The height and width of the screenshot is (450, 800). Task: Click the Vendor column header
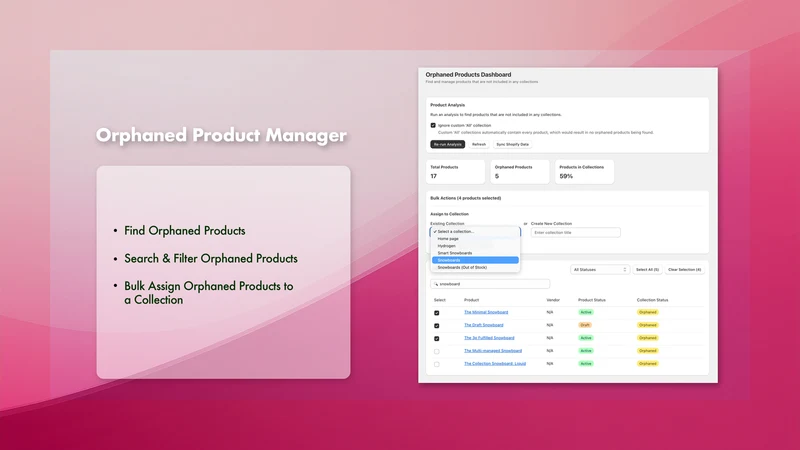point(553,300)
